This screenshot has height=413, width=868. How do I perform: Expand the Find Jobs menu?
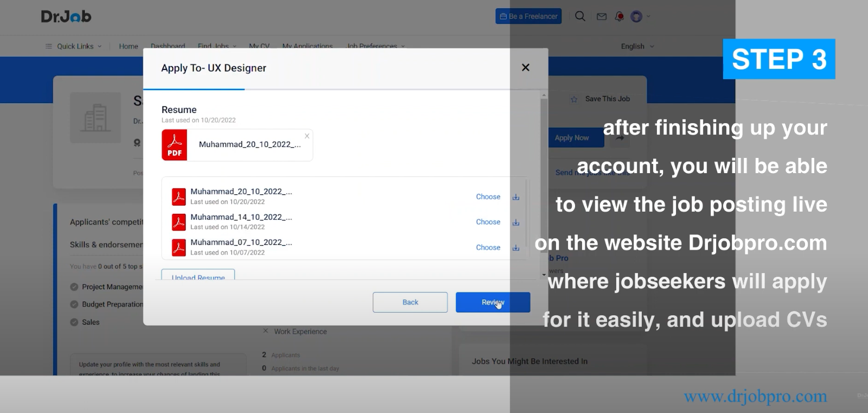tap(217, 46)
